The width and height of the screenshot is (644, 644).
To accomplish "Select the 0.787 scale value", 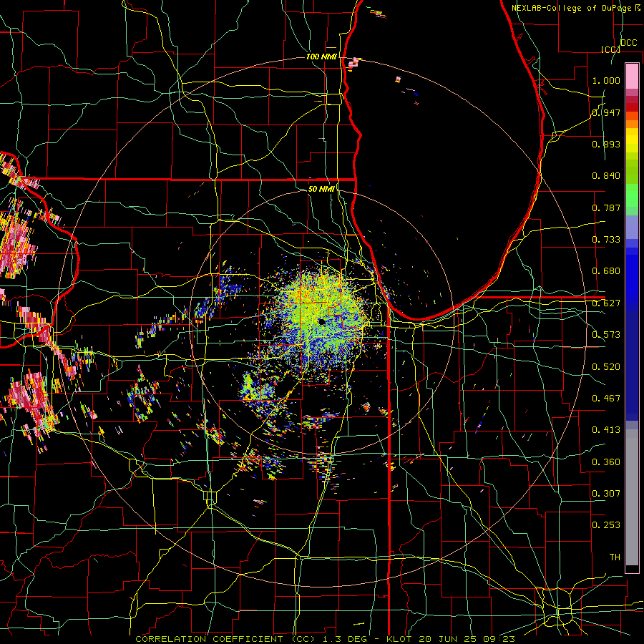I will pyautogui.click(x=606, y=208).
